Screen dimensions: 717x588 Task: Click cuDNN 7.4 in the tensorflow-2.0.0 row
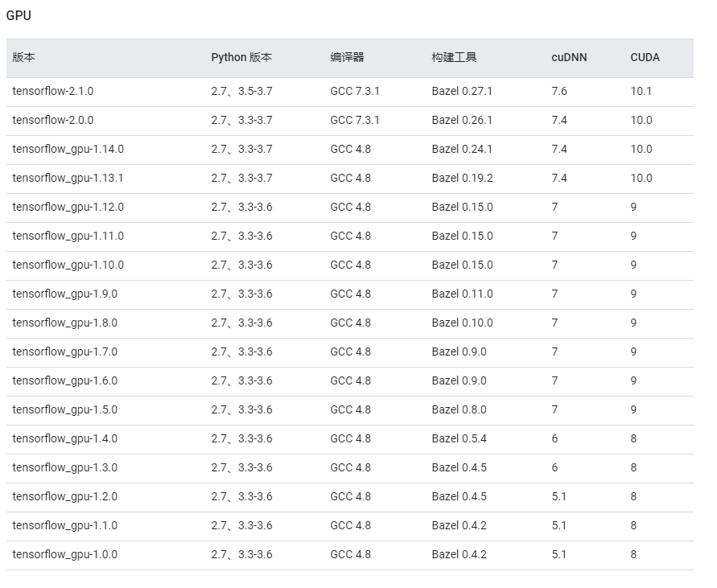click(x=559, y=120)
